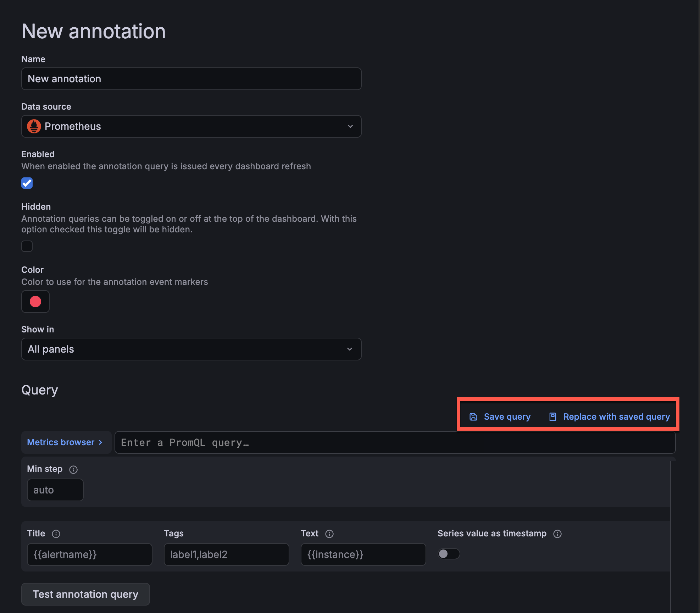
Task: Click the Save query floppy disk icon
Action: [474, 416]
